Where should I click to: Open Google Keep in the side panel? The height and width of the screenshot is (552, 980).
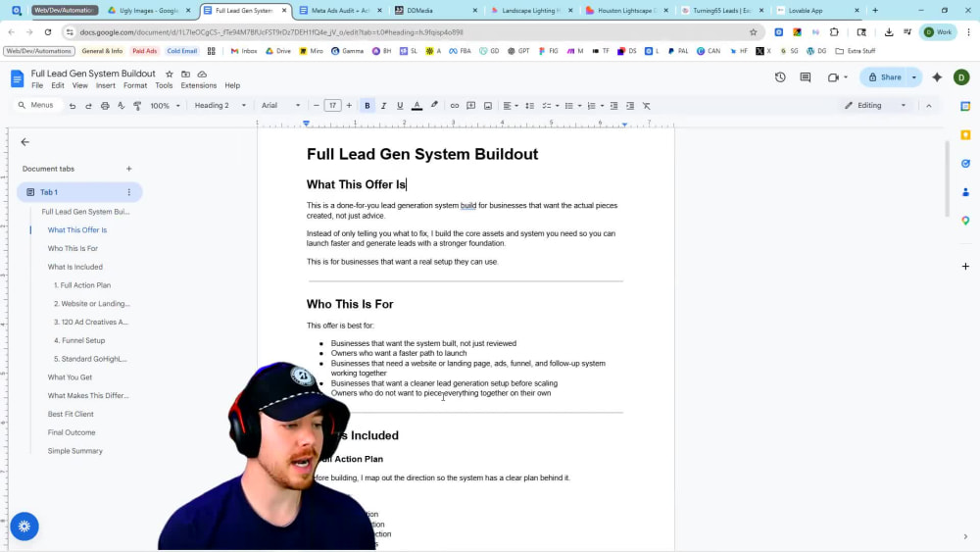[x=965, y=135]
